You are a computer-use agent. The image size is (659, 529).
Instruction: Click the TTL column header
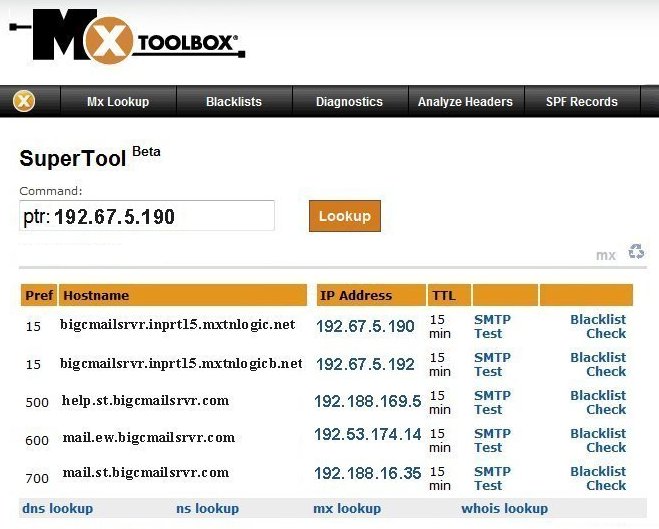[x=449, y=295]
